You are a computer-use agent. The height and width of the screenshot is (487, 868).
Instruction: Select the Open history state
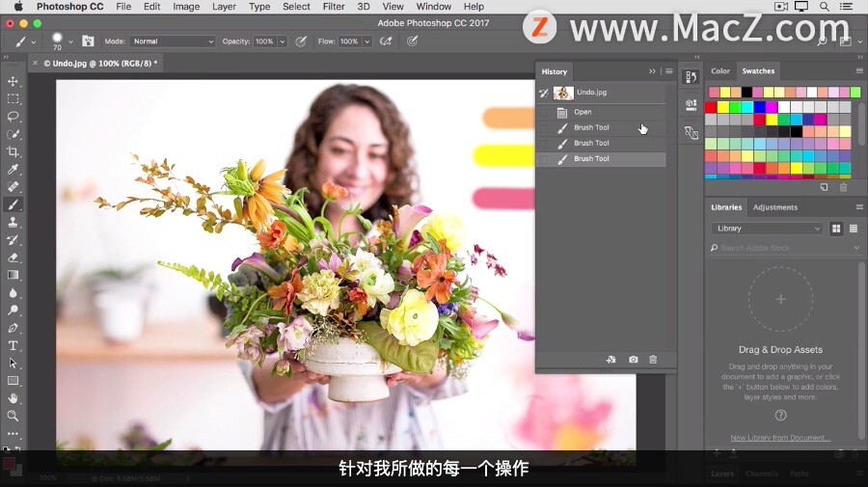click(601, 112)
